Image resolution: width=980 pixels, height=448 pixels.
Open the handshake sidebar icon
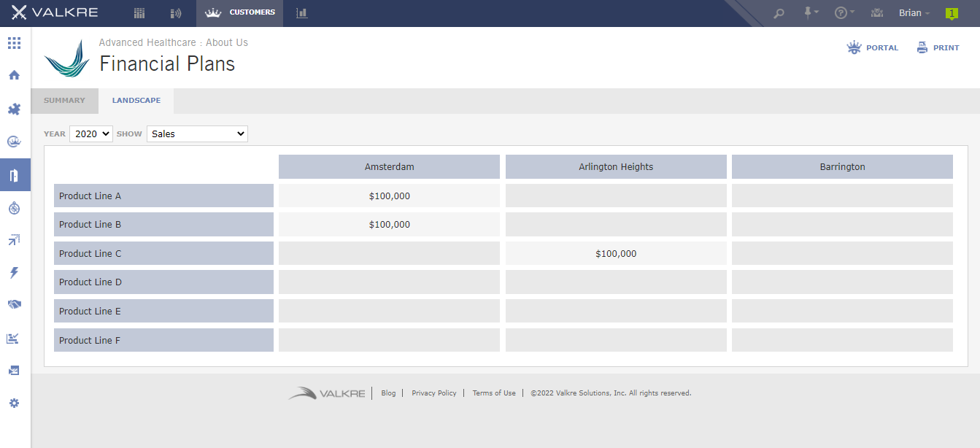pyautogui.click(x=15, y=304)
